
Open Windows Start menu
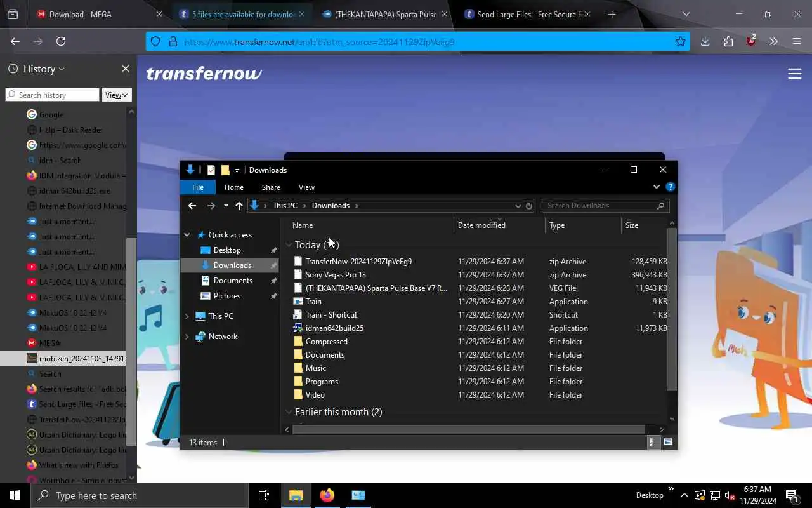tap(15, 495)
